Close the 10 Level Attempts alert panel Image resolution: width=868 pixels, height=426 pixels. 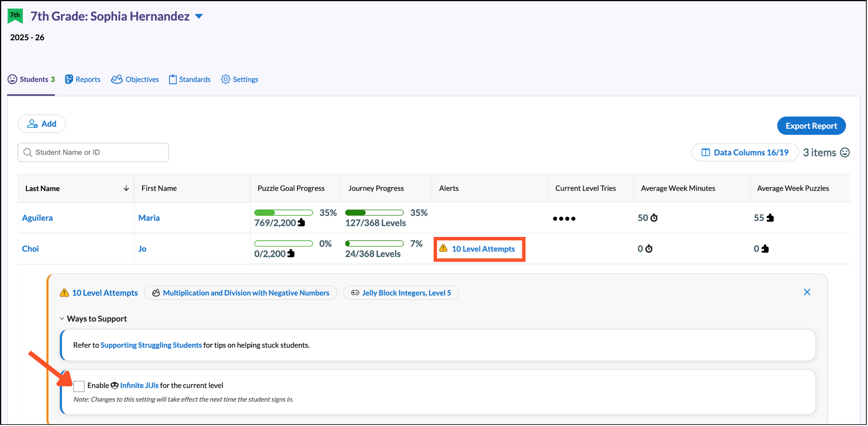click(807, 293)
